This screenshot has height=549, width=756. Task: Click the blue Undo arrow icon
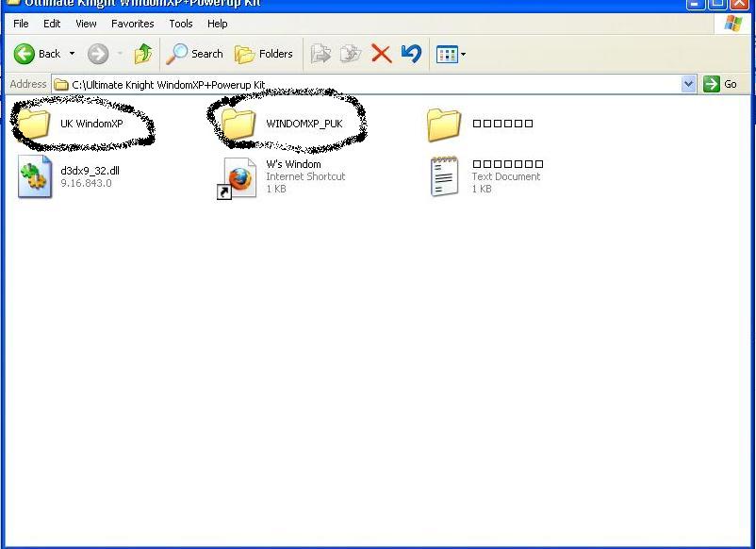pyautogui.click(x=411, y=54)
